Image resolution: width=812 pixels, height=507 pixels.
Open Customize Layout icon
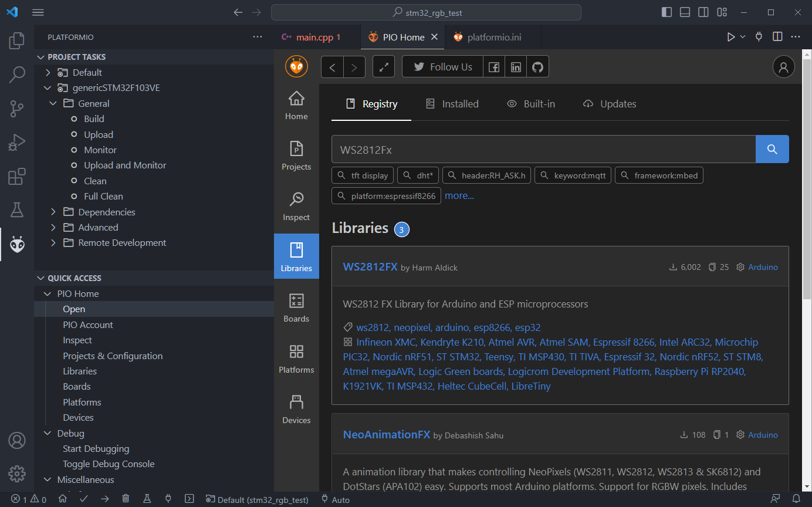click(x=722, y=12)
